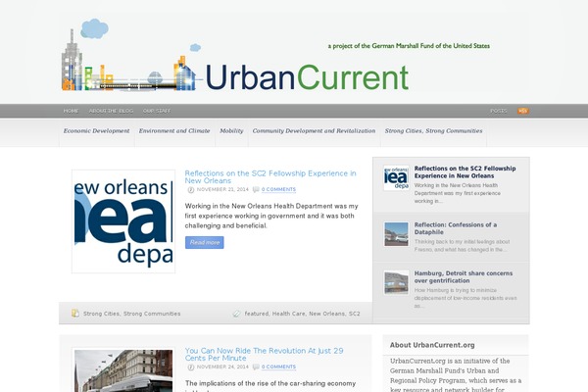Open large New Orleans health department image
Screen dimensions: 588x392
coord(123,221)
